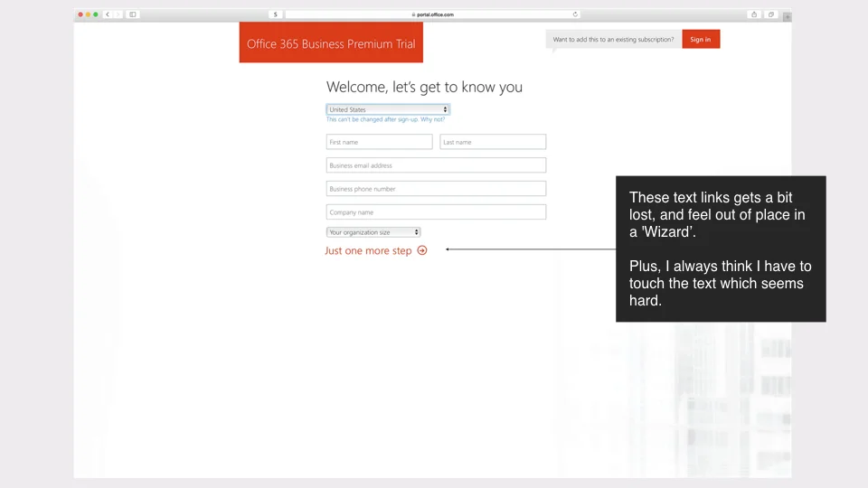The image size is (868, 488).
Task: Click the circled arrow next to Just one more step
Action: [422, 250]
